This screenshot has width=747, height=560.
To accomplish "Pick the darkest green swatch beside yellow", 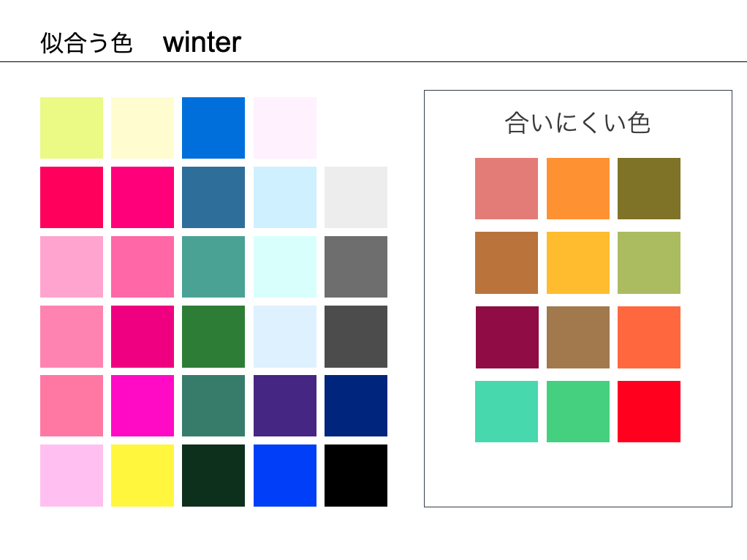I will [x=213, y=475].
